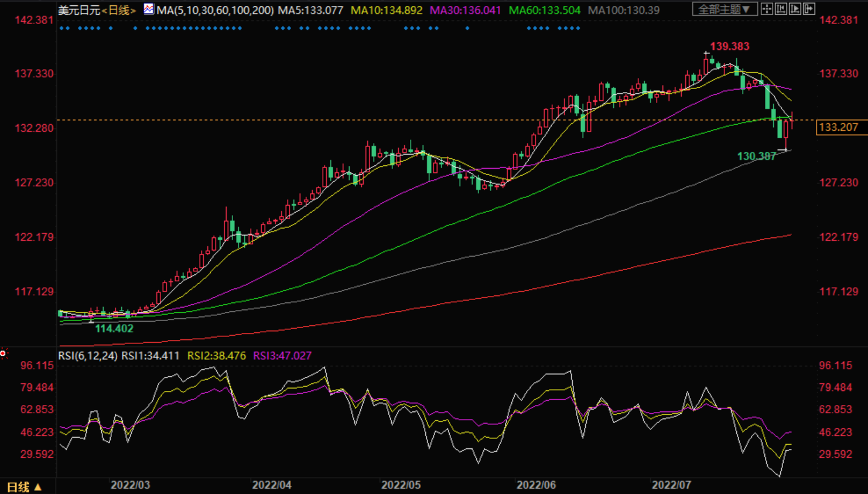Click the 139.383 high price marker
868x494 pixels.
pos(729,46)
